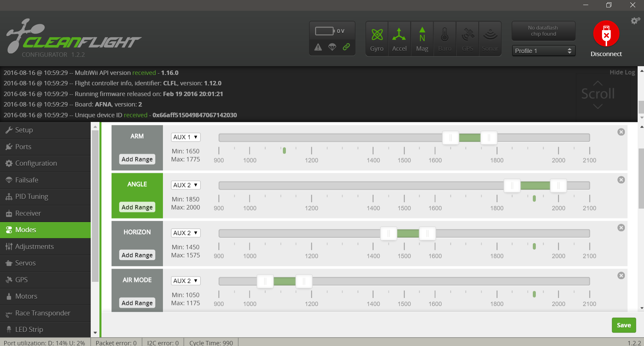Image resolution: width=644 pixels, height=346 pixels.
Task: Click the Unique device ID log line
Action: click(120, 115)
